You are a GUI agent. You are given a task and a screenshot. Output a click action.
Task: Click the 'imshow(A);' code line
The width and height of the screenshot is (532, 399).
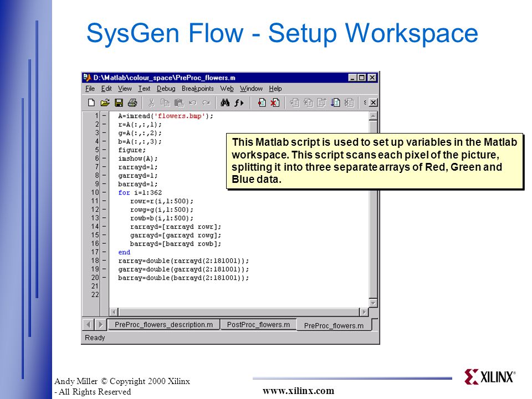(x=138, y=158)
